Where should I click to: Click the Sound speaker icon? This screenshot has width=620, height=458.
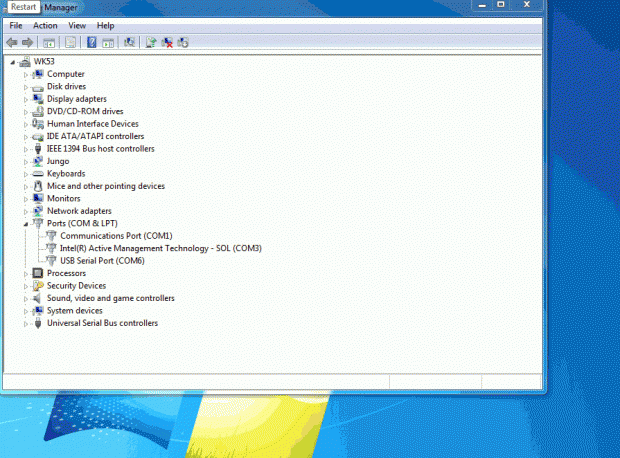coord(38,298)
